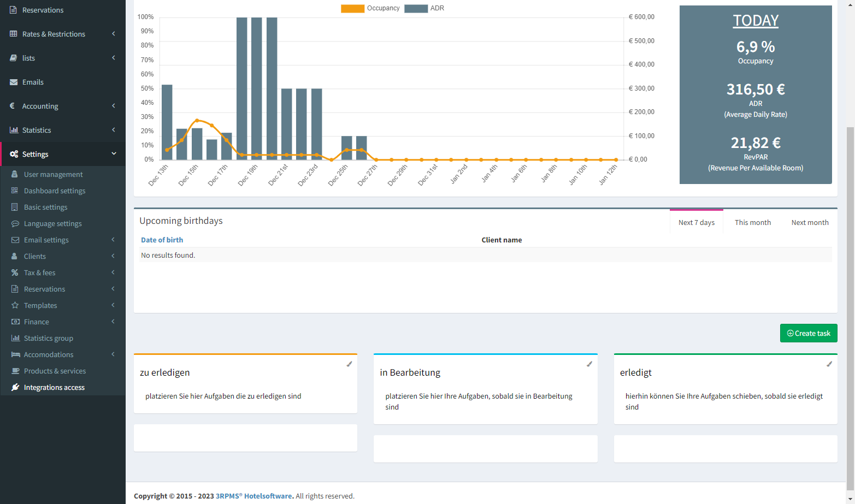Click the Tax & fees percent icon
The image size is (855, 504).
pyautogui.click(x=15, y=272)
